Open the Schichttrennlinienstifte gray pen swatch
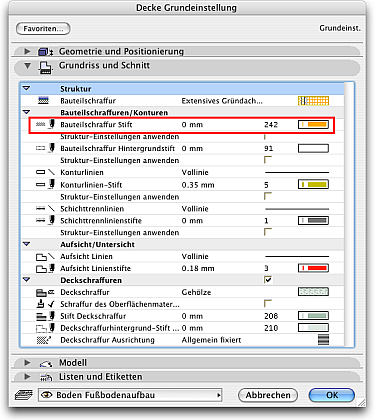The image size is (375, 420). click(313, 221)
